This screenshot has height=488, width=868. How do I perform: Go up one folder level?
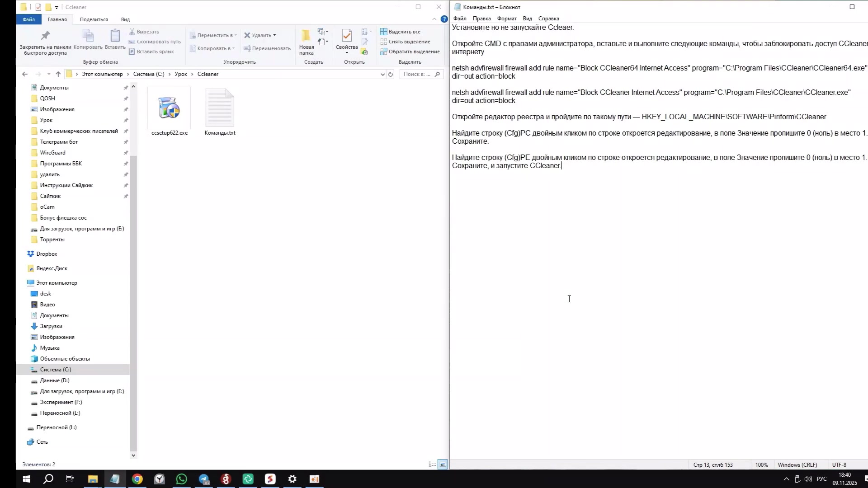pyautogui.click(x=58, y=74)
